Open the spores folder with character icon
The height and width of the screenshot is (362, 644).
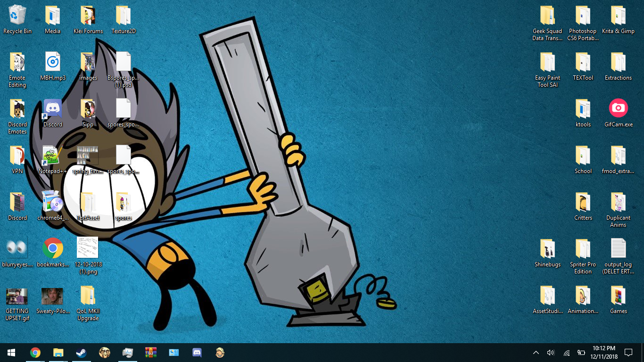tap(124, 206)
